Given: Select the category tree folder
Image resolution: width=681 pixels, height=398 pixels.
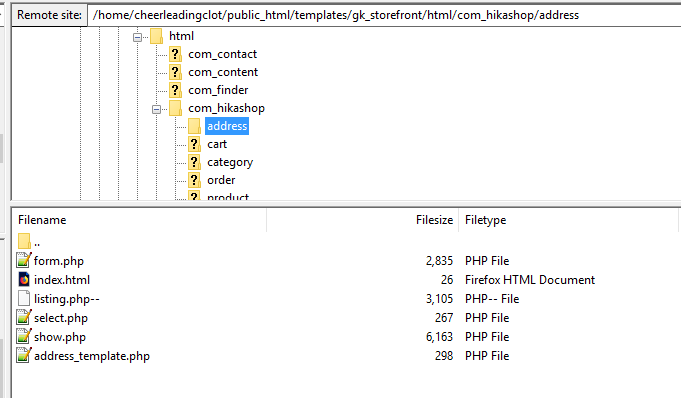Looking at the screenshot, I should pos(230,162).
